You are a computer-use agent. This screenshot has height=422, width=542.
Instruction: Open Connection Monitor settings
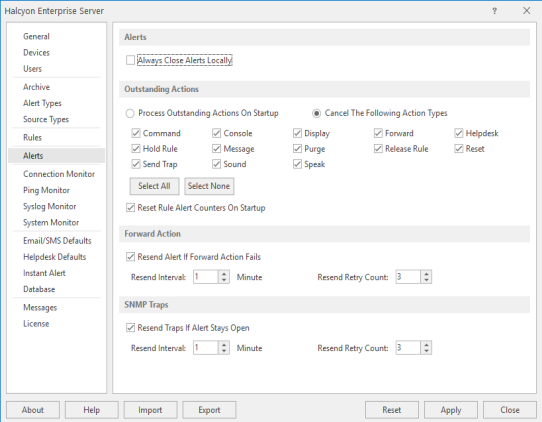(x=59, y=174)
